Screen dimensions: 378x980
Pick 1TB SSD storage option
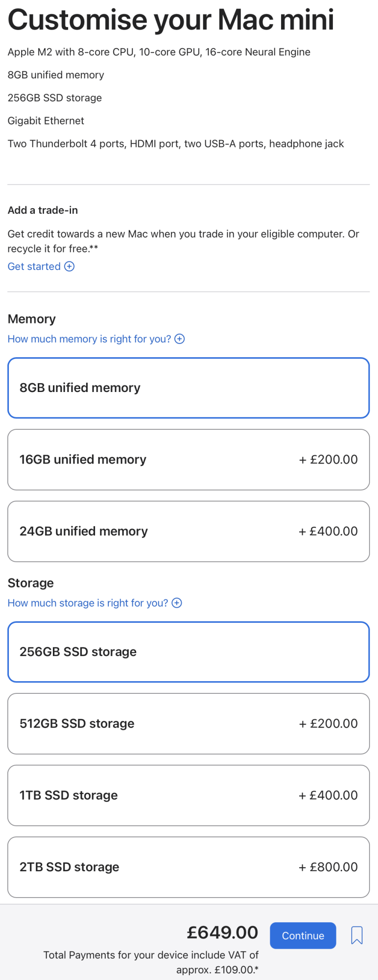pos(189,795)
